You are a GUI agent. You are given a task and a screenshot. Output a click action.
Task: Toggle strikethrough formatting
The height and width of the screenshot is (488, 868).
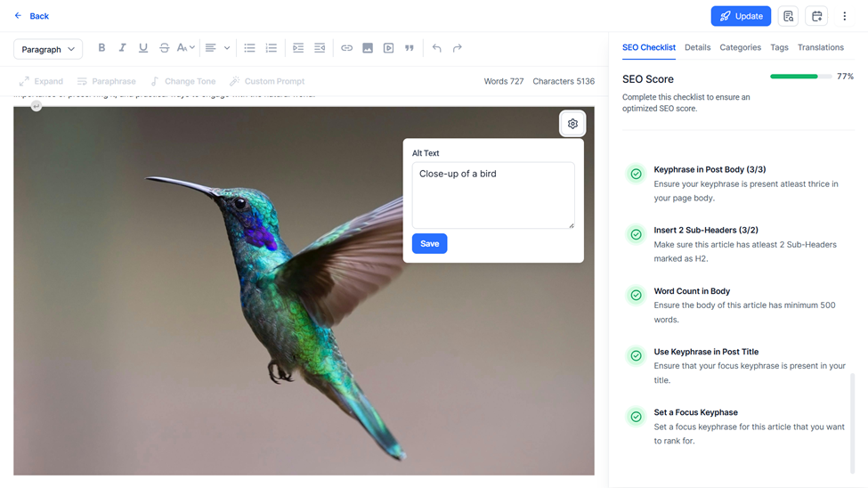click(165, 47)
